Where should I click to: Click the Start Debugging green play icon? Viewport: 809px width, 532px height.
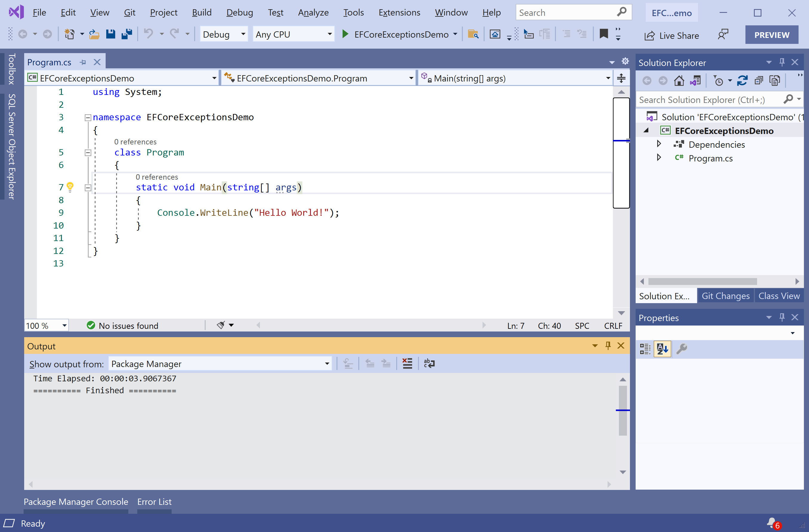click(x=345, y=34)
